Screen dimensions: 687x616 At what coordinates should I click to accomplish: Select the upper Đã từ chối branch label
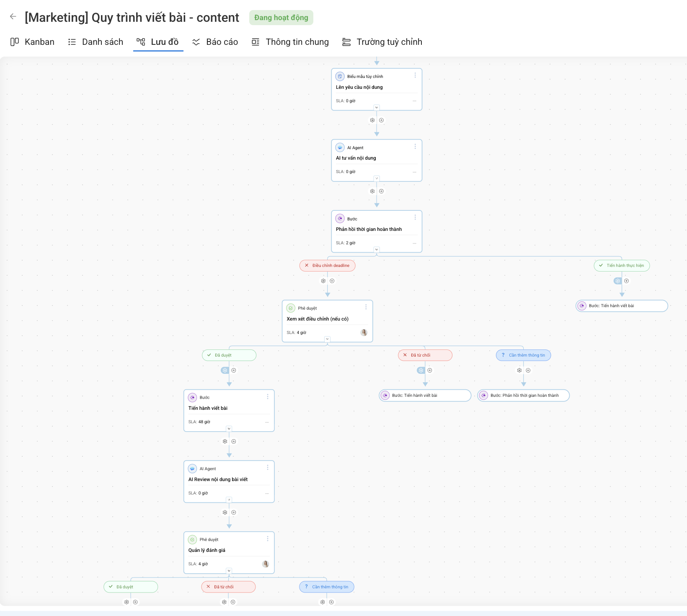[x=425, y=355]
